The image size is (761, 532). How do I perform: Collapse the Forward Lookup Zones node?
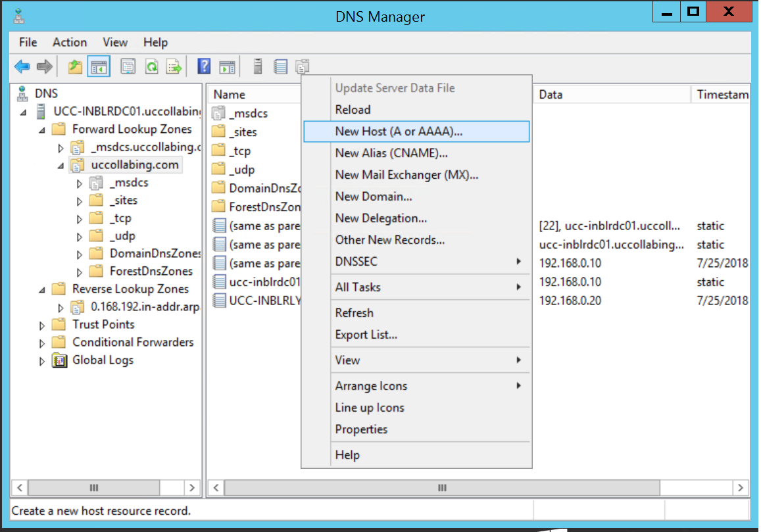pos(42,130)
